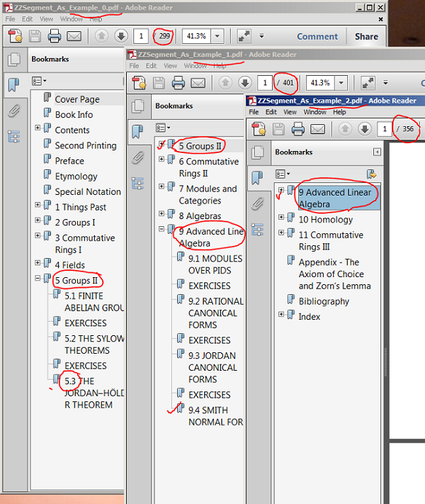This screenshot has height=504, width=425.
Task: Open Window menu in Example_2 window
Action: 314,112
